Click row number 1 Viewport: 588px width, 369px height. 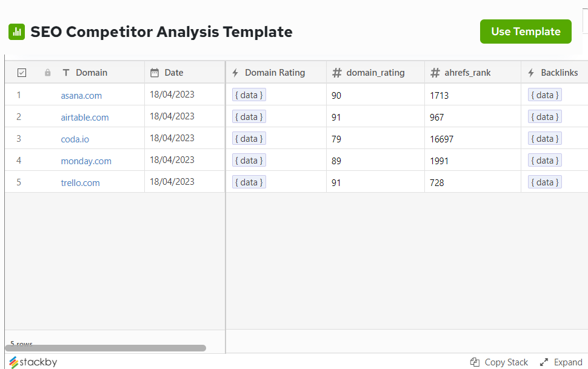19,95
